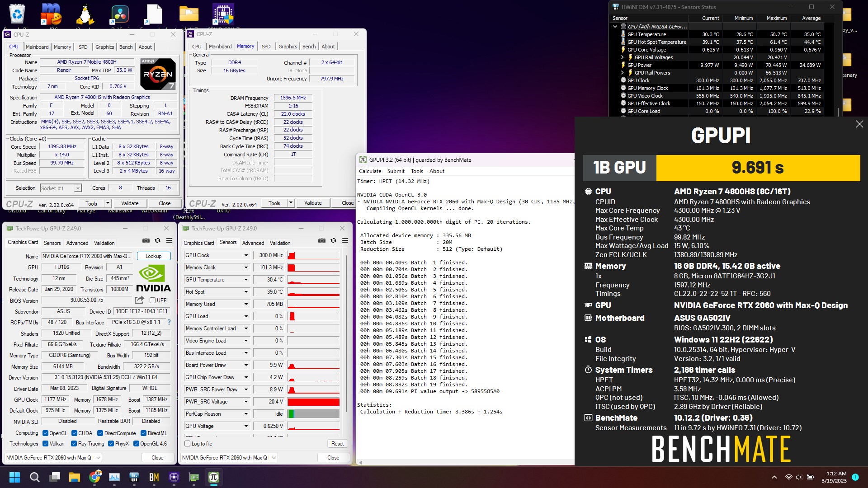Open PerfCap Reason sensor dropdown arrow
This screenshot has height=488, width=868.
[246, 414]
